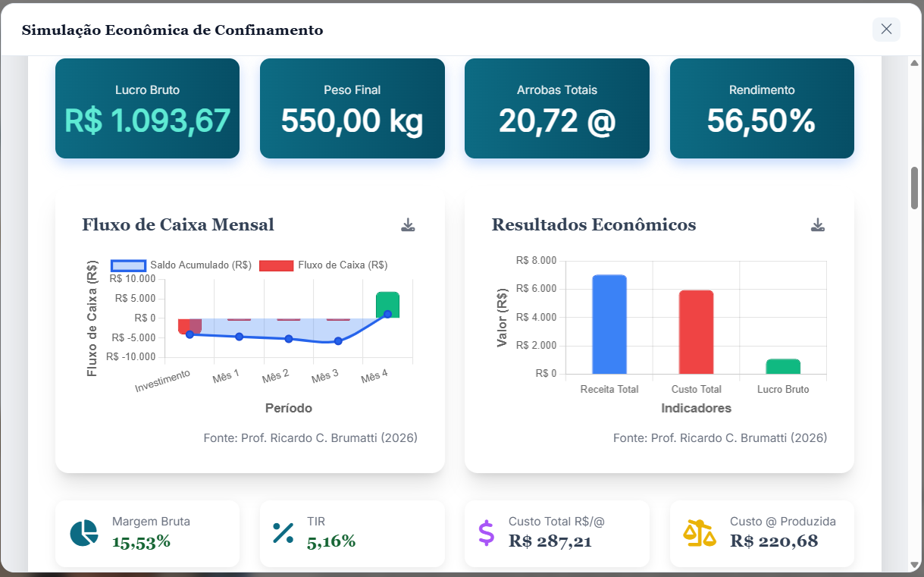
Task: Click the red Custo Total bar
Action: 696,332
